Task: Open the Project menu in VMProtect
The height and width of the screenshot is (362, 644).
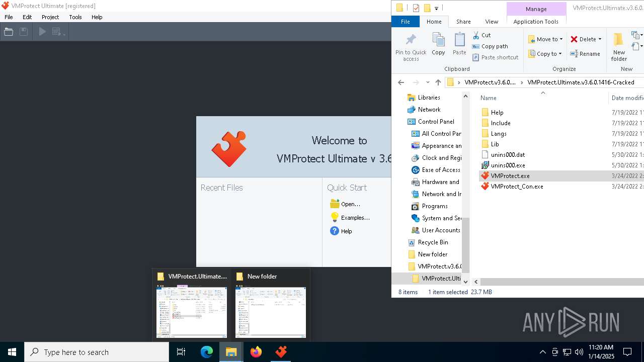Action: point(50,17)
